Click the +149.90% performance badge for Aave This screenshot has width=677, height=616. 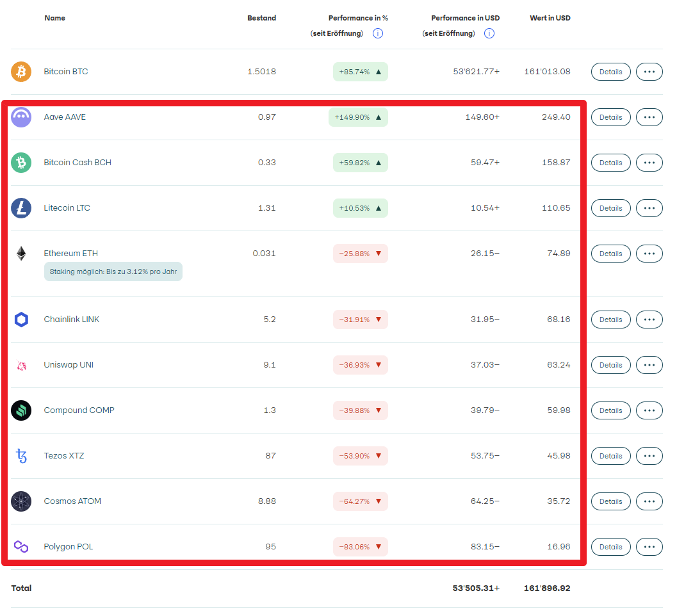point(359,117)
